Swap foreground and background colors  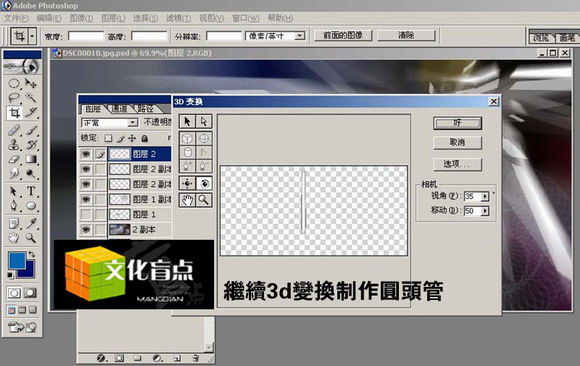click(x=32, y=254)
